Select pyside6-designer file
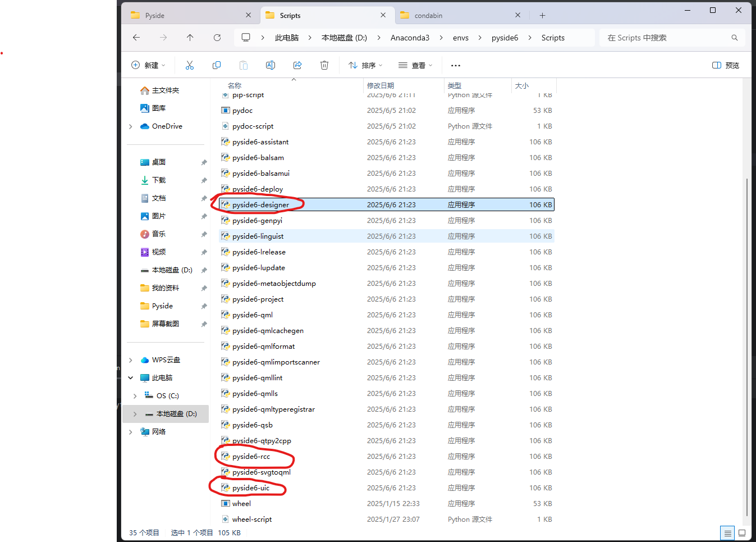The image size is (756, 542). pyautogui.click(x=387, y=205)
